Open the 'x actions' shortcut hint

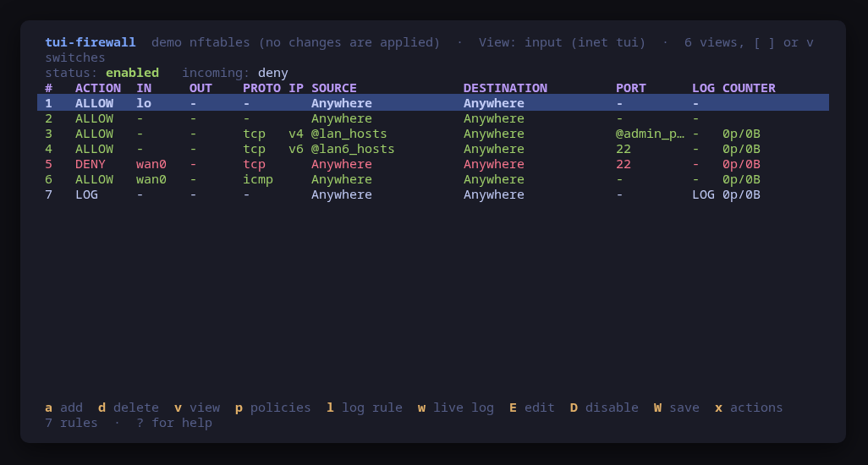coord(749,408)
